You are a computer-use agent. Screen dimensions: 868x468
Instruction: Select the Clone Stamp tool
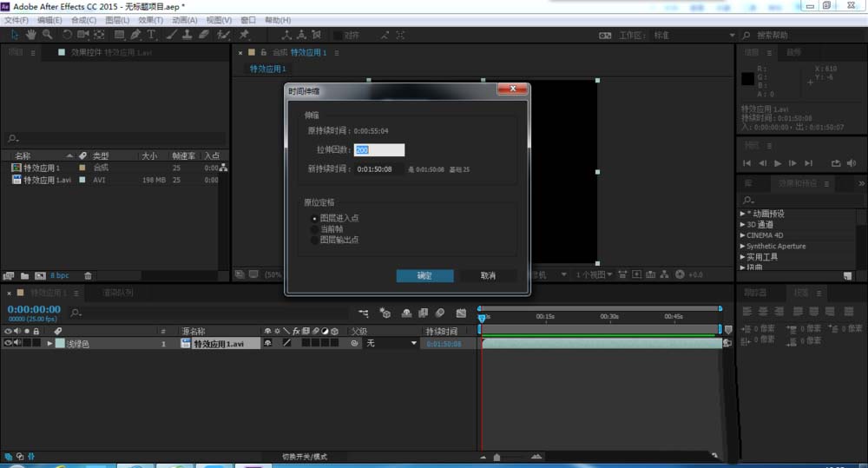187,35
